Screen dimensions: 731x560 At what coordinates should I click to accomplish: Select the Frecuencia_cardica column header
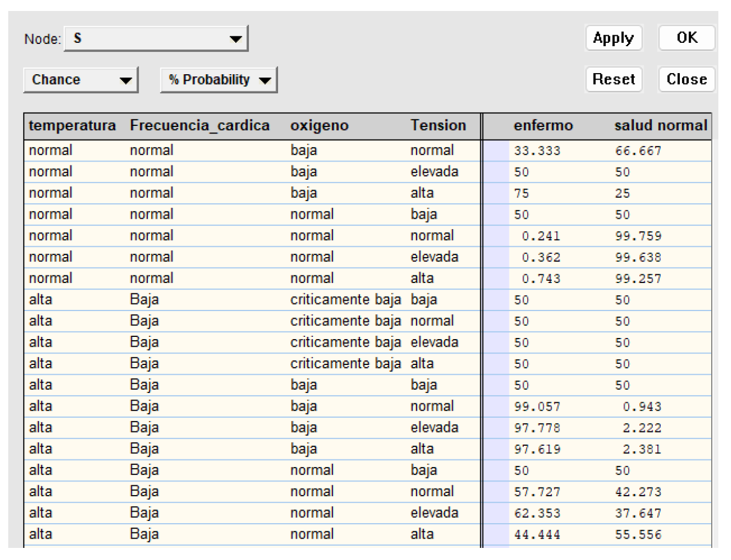(x=199, y=125)
